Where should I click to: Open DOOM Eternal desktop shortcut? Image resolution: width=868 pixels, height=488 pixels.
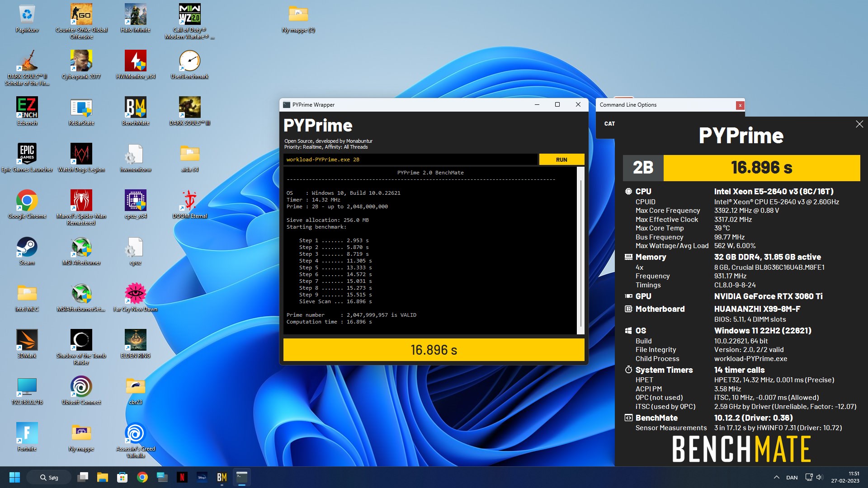[x=190, y=204]
